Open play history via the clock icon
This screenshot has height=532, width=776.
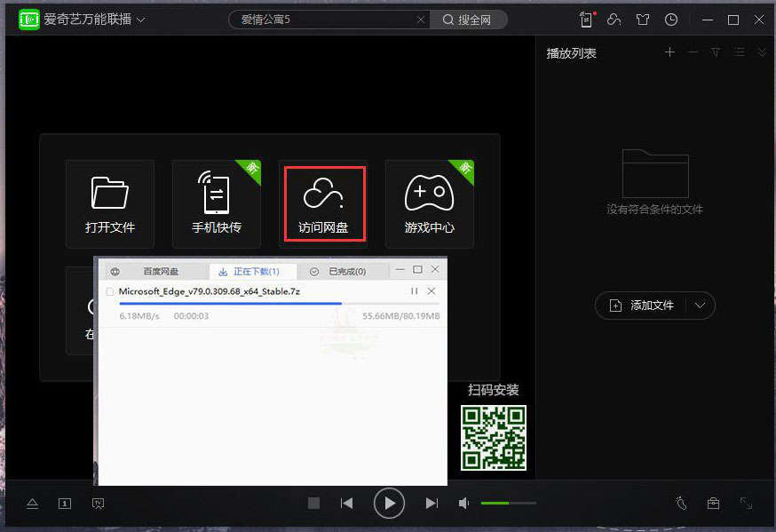click(x=672, y=19)
